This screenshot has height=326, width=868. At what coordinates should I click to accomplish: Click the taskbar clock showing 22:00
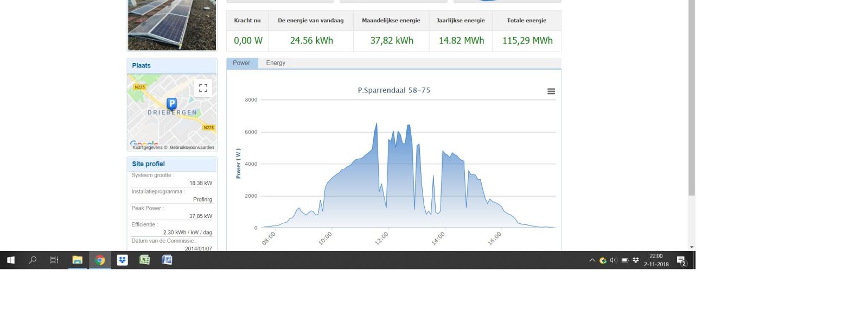(656, 260)
